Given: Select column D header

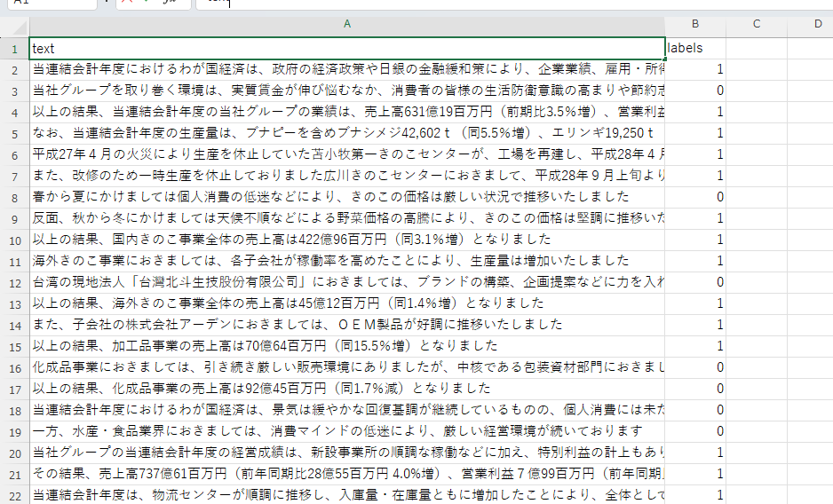Looking at the screenshot, I should 817,24.
